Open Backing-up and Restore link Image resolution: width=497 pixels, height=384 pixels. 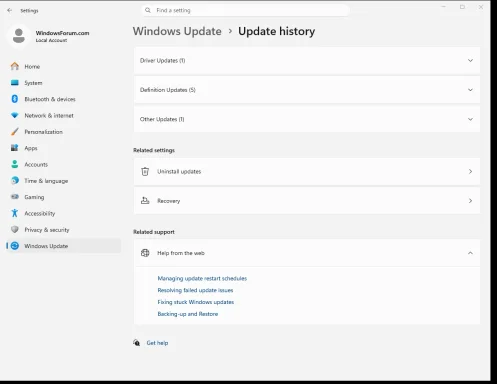[x=188, y=314]
